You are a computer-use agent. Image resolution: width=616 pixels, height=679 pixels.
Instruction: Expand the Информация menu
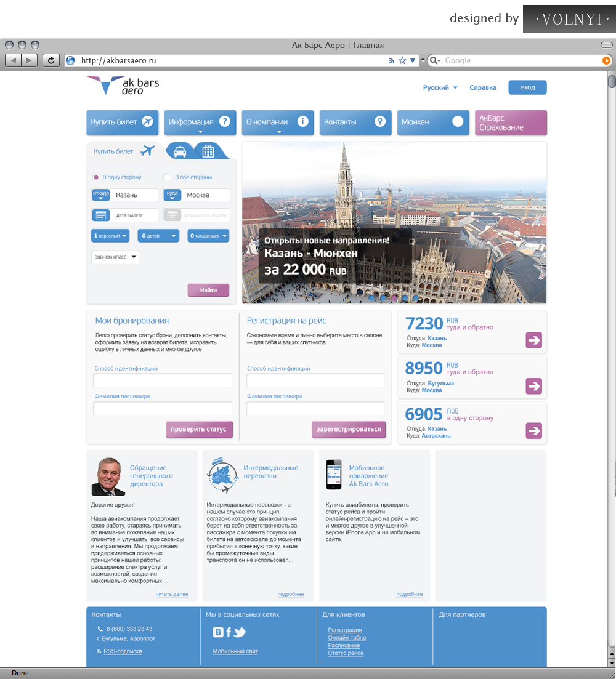click(200, 123)
